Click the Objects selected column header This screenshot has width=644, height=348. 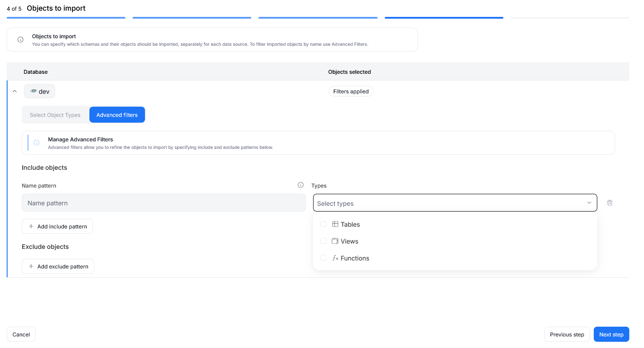(350, 72)
